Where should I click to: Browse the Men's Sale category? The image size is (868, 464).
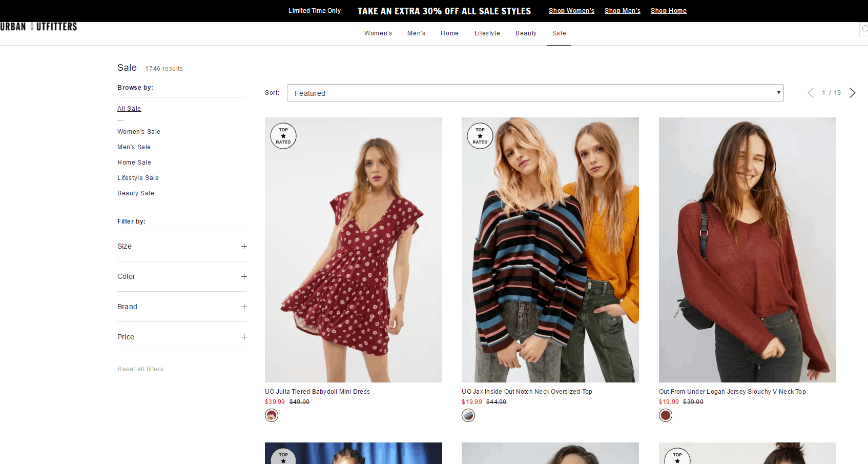[x=134, y=147]
